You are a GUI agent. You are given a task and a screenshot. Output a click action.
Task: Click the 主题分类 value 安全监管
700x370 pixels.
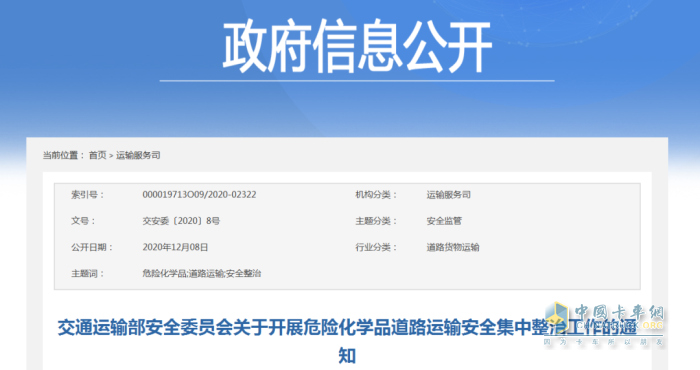tap(444, 221)
